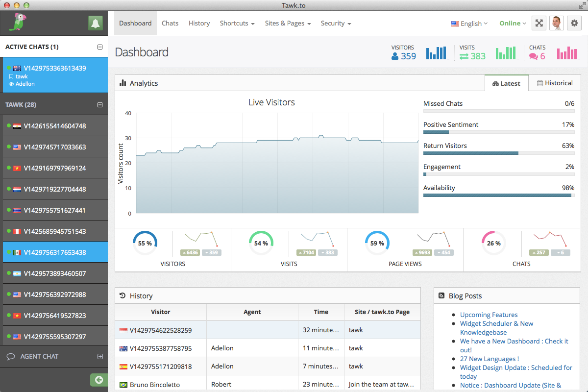Click the Site / tawk.to Page column header
The width and height of the screenshot is (588, 392).
382,312
